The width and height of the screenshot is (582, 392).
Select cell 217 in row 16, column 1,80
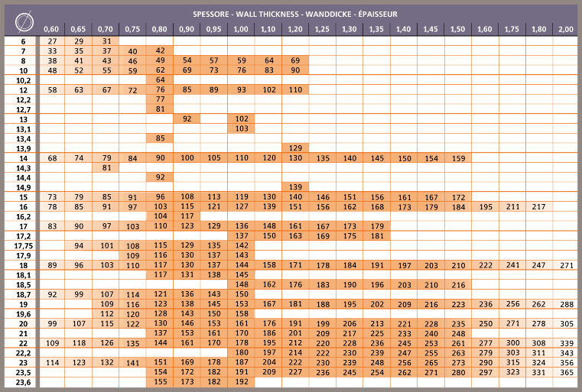[x=538, y=207]
